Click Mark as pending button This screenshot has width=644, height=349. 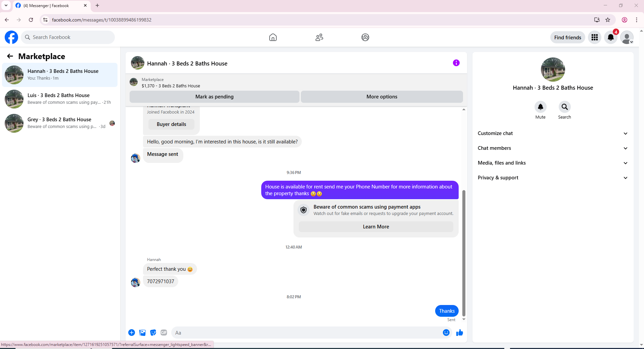pos(215,97)
